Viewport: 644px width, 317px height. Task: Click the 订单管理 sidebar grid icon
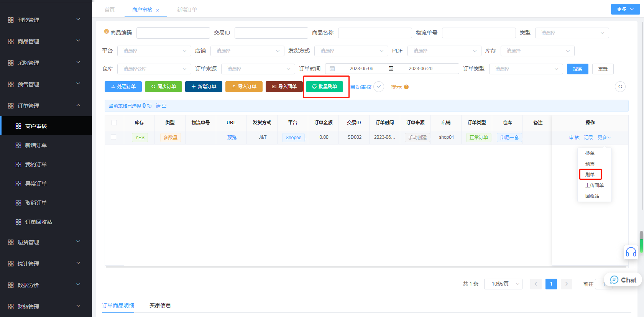tap(11, 106)
